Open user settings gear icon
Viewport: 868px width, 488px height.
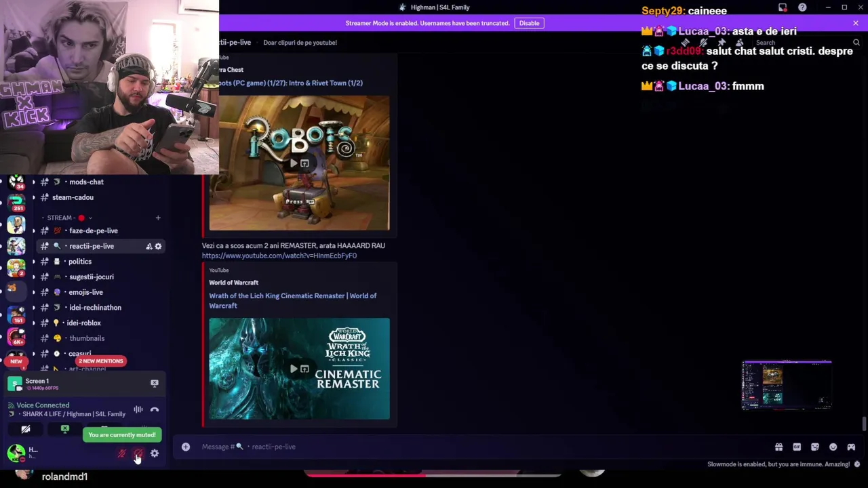[x=155, y=453]
